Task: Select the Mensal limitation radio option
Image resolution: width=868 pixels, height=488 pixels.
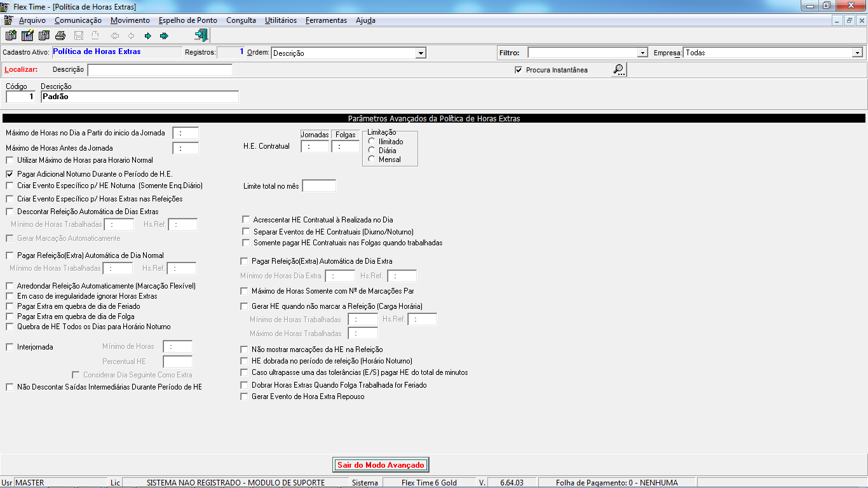Action: click(x=372, y=159)
